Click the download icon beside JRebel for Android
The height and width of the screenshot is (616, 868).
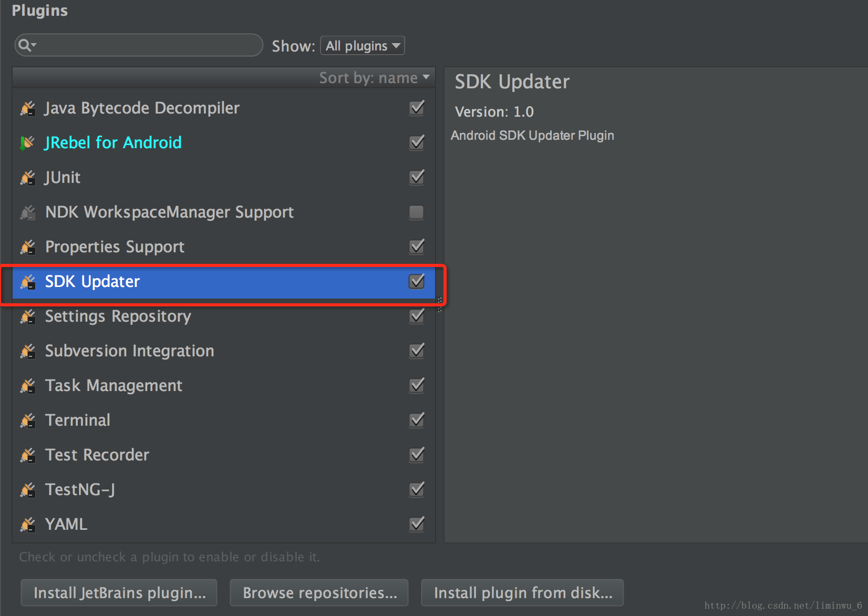coord(27,143)
